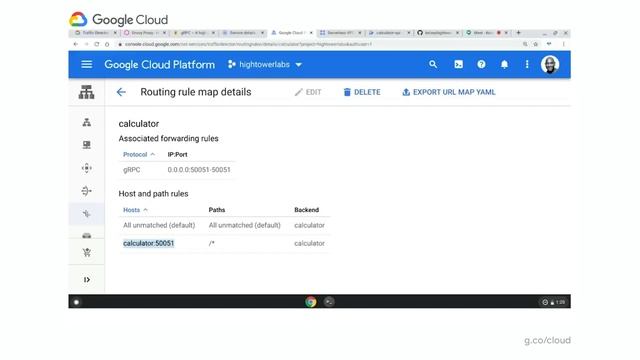Click the IP:Port column header
Screen dimensions: 640x360
tap(177, 154)
